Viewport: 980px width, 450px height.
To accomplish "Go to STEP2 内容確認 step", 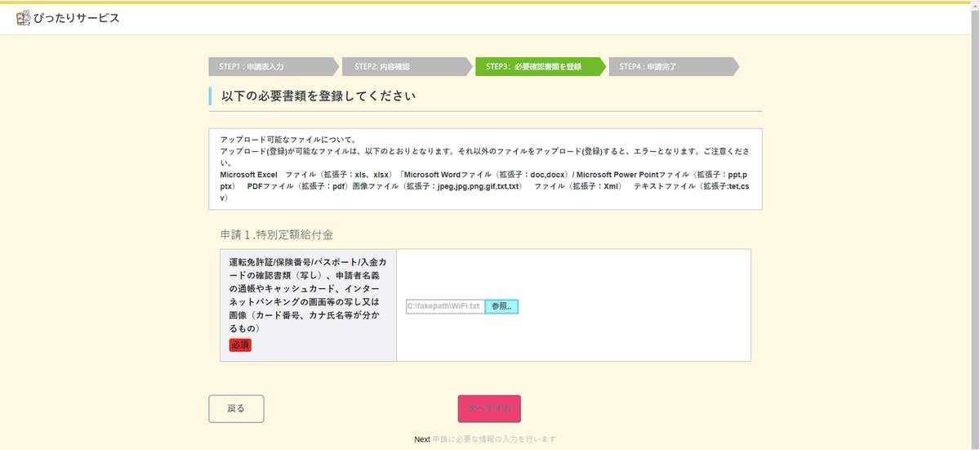I will (x=406, y=66).
